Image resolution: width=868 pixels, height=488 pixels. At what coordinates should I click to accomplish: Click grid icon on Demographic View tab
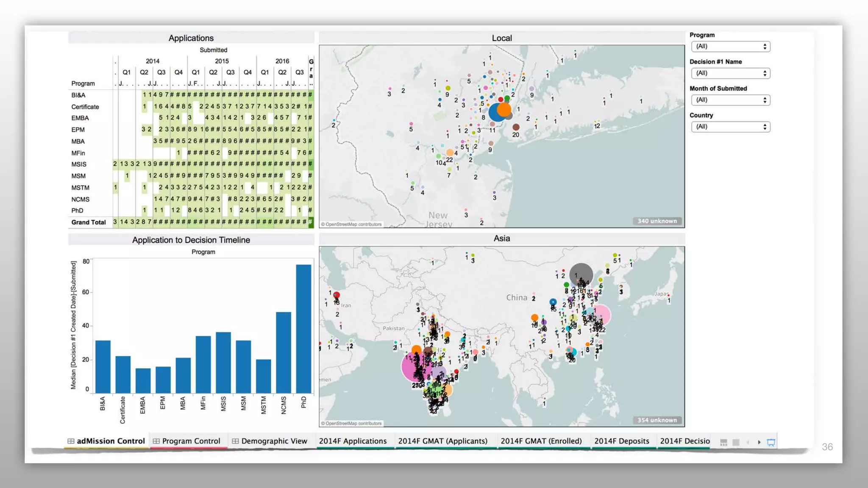[x=235, y=441]
